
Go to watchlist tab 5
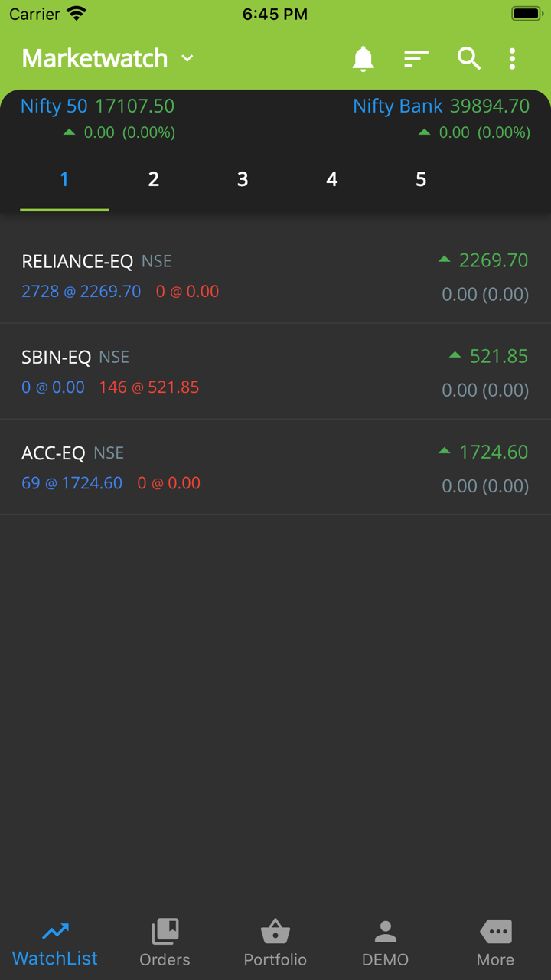point(421,179)
